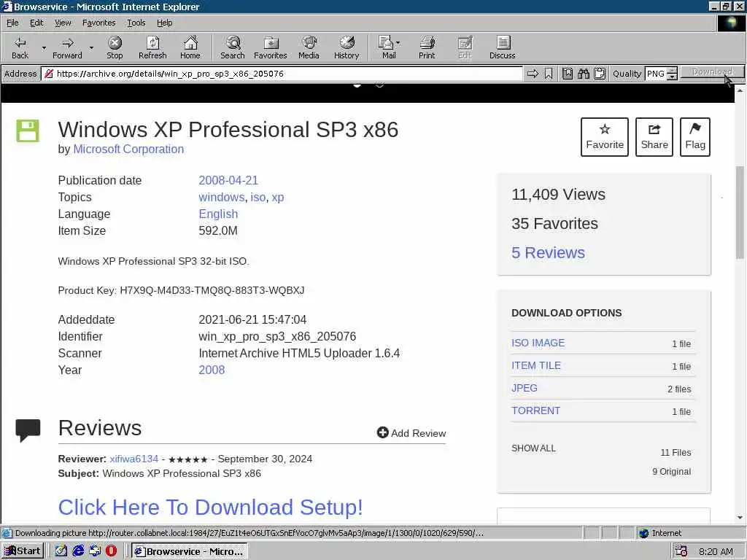Screen dimensions: 747x560
Task: Click the Forward toolbar button
Action: pos(67,47)
